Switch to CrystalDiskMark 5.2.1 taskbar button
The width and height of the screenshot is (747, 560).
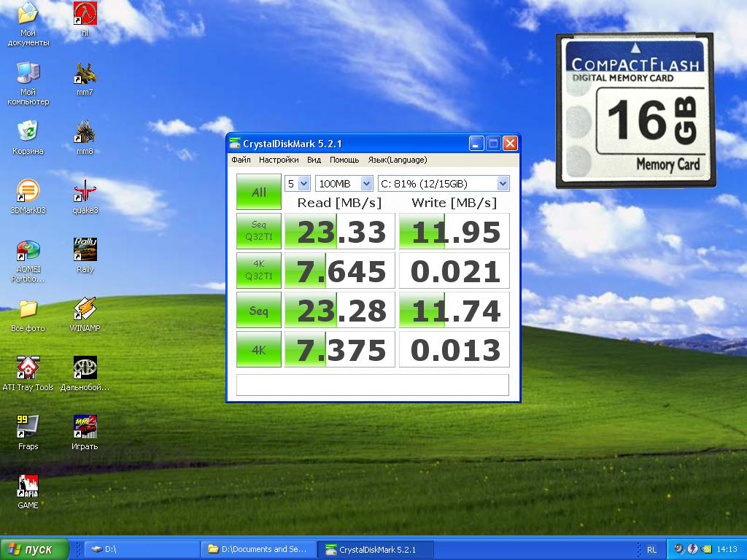(376, 549)
